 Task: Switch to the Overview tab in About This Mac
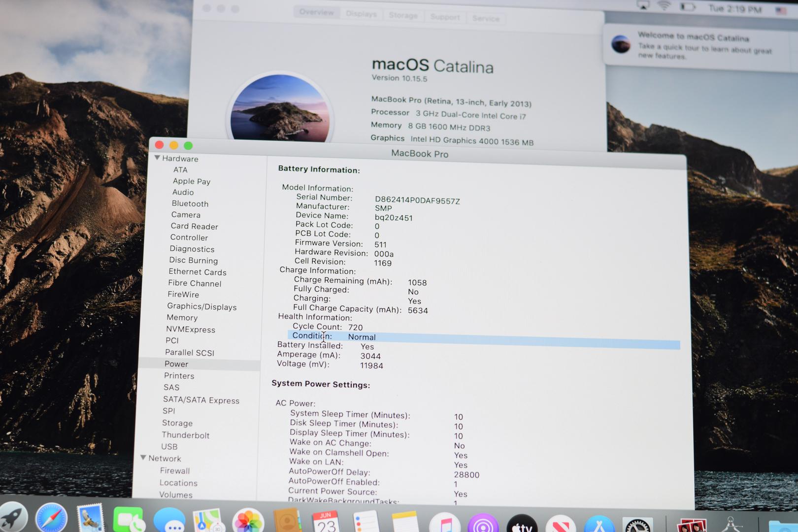click(316, 12)
